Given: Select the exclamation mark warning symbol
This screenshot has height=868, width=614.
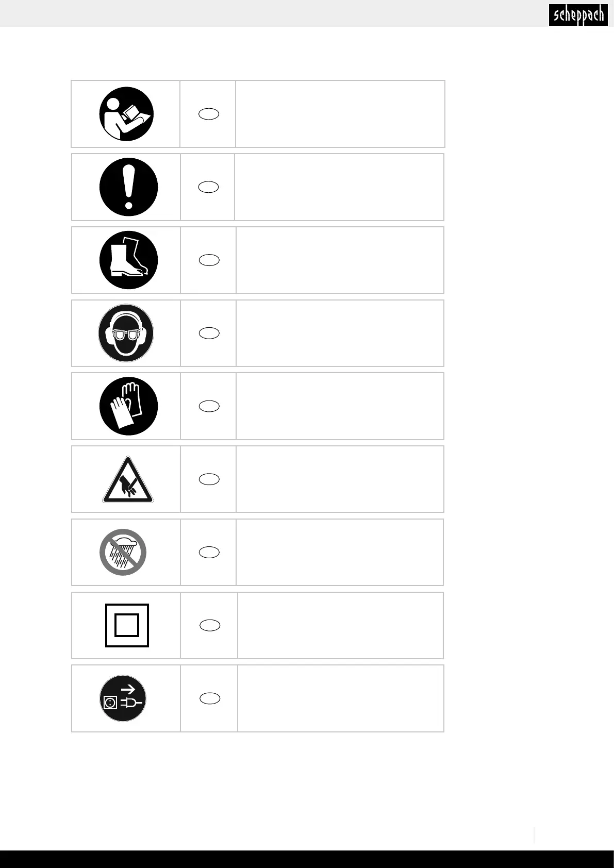Looking at the screenshot, I should [128, 187].
